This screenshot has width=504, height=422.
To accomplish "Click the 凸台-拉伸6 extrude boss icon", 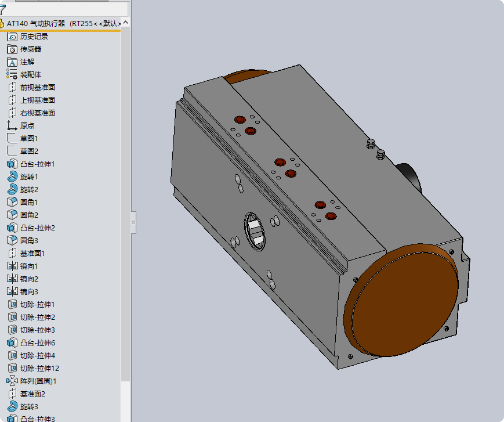I will tap(12, 342).
